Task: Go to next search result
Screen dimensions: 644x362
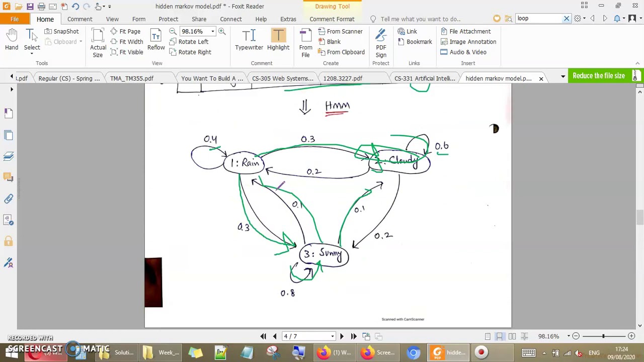Action: click(x=605, y=19)
